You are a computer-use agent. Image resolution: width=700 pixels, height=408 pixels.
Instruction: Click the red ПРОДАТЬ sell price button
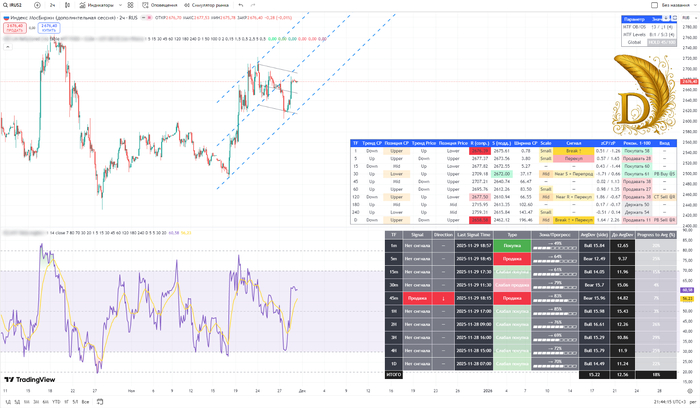click(x=12, y=27)
